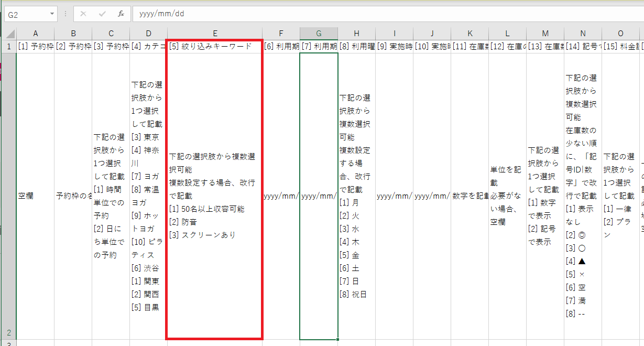
Task: Click cell K2 containing 数字を記載
Action: (x=470, y=196)
